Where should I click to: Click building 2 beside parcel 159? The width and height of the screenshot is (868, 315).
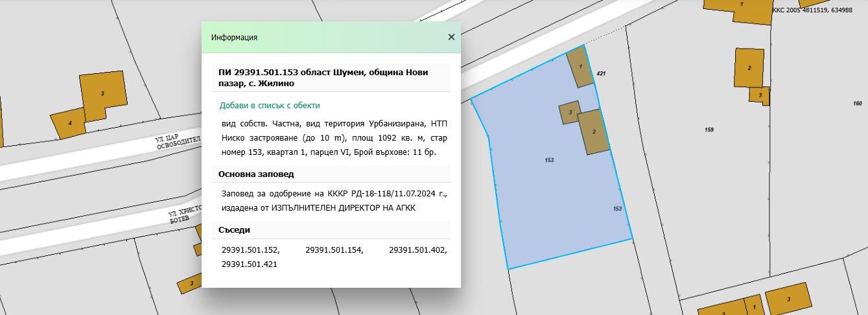pos(749,68)
